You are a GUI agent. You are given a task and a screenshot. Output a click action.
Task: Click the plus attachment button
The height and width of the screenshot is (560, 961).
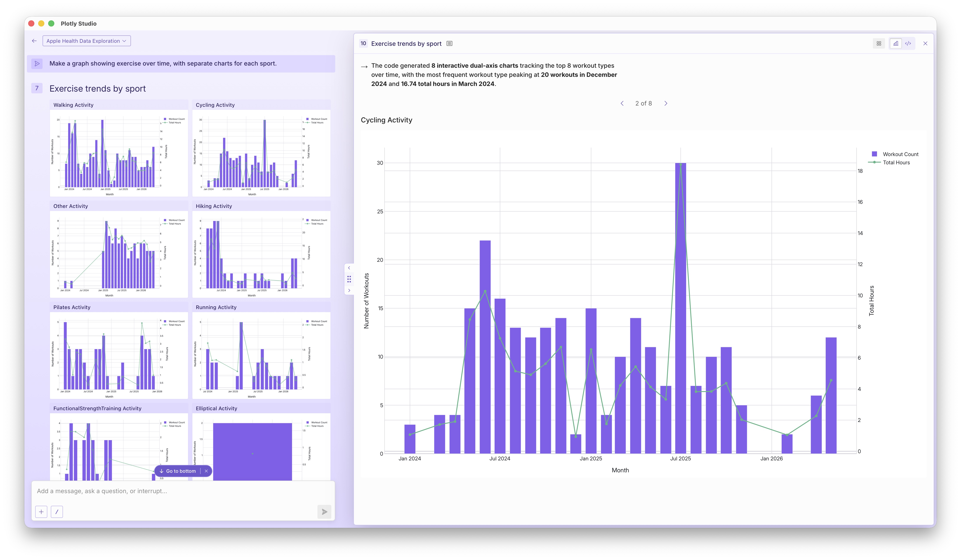point(41,512)
